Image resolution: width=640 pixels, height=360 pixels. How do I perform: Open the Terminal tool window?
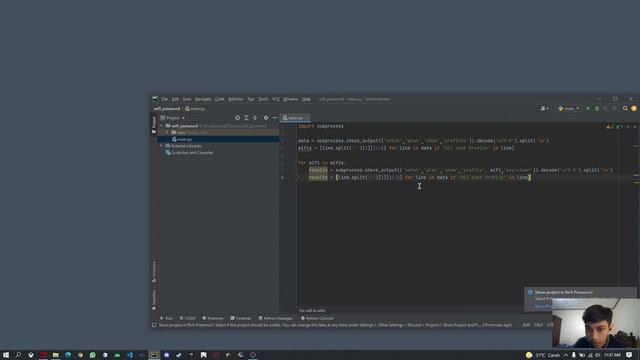(x=241, y=318)
